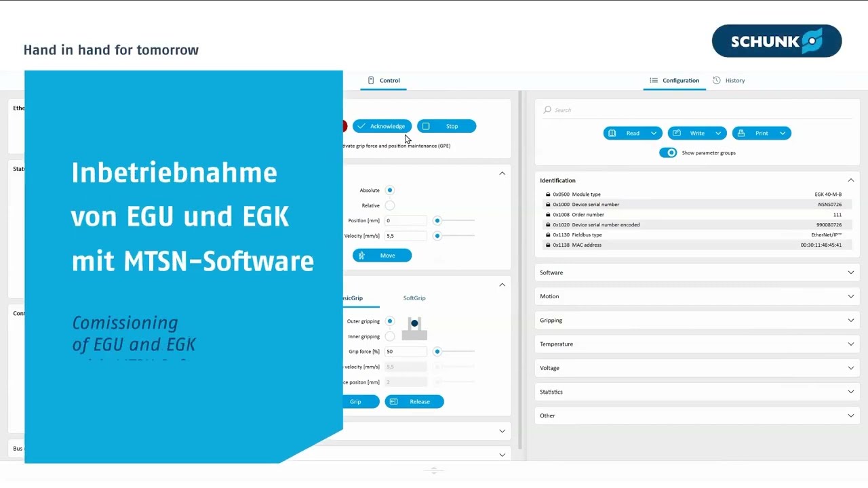Select Inner gripping radio button
Image resolution: width=868 pixels, height=488 pixels.
390,336
